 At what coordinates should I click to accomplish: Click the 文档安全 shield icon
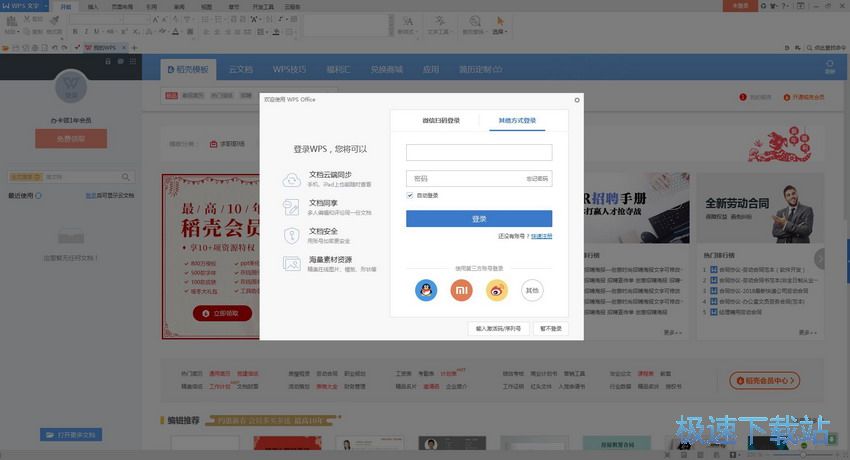pyautogui.click(x=292, y=236)
